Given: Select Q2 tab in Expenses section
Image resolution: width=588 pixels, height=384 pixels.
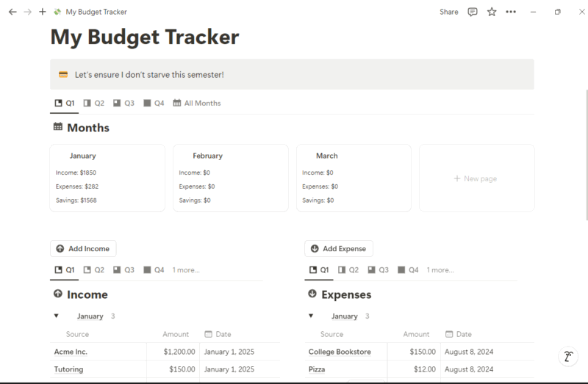Looking at the screenshot, I should point(348,270).
